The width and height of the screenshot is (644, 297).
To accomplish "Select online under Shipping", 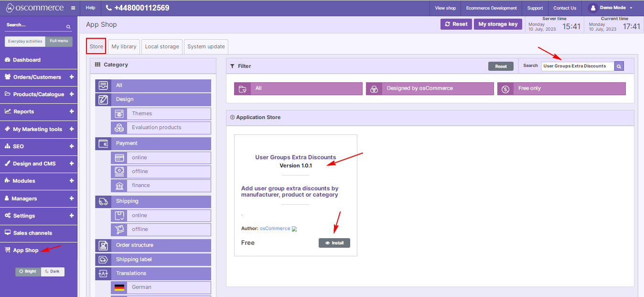I will click(161, 216).
